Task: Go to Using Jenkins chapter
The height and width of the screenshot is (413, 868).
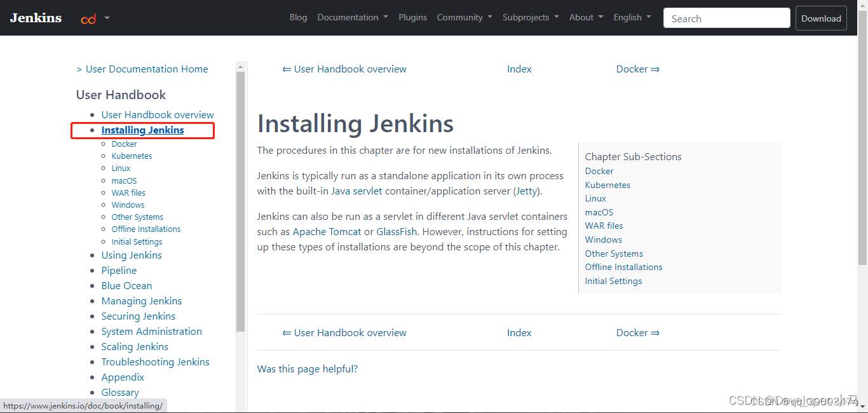Action: [132, 255]
